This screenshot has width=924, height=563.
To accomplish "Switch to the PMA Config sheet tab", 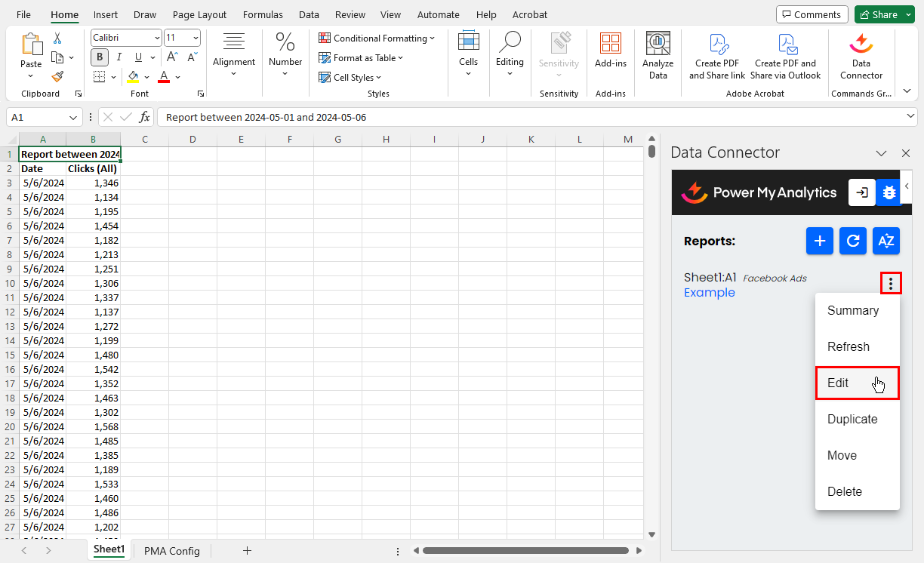I will click(172, 551).
